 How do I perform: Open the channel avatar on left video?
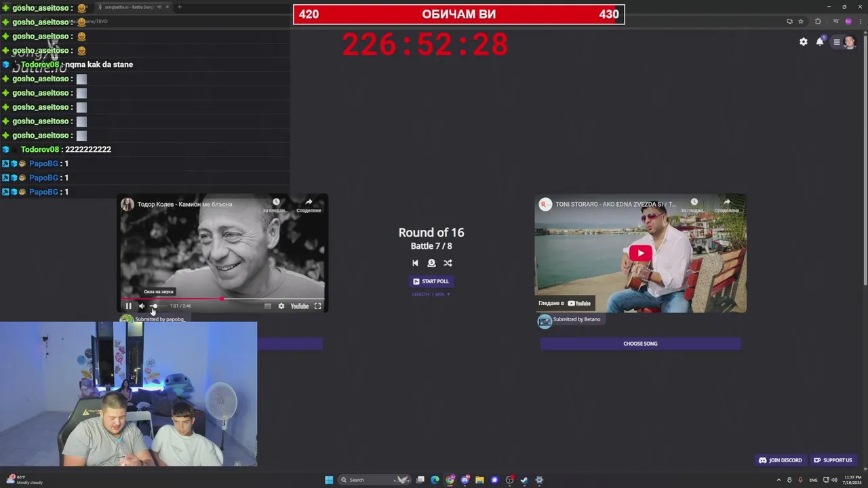click(x=127, y=204)
